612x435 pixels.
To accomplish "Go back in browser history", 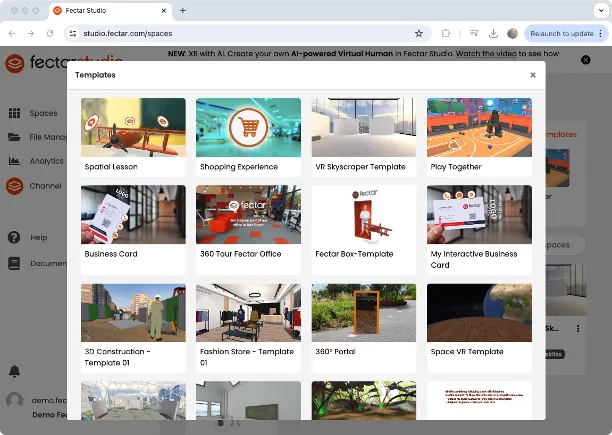I will 12,34.
